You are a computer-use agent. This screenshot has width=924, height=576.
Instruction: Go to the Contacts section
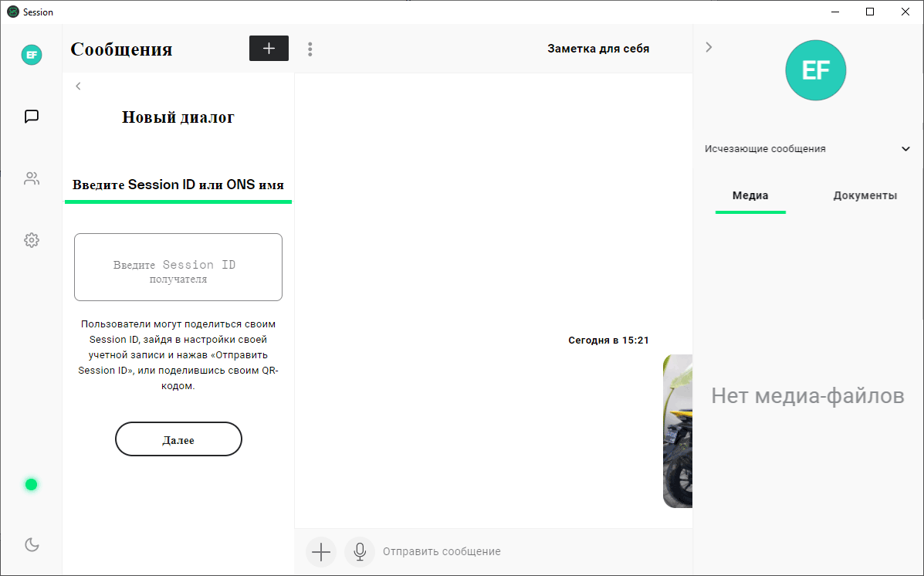coord(32,178)
